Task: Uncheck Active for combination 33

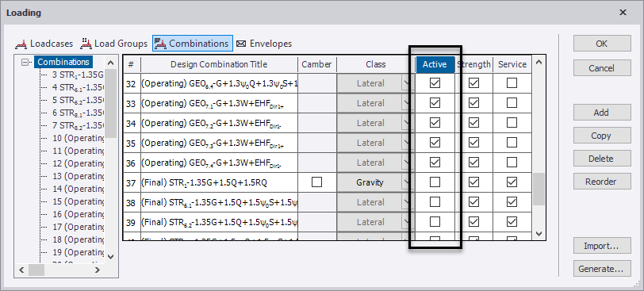Action: tap(435, 103)
